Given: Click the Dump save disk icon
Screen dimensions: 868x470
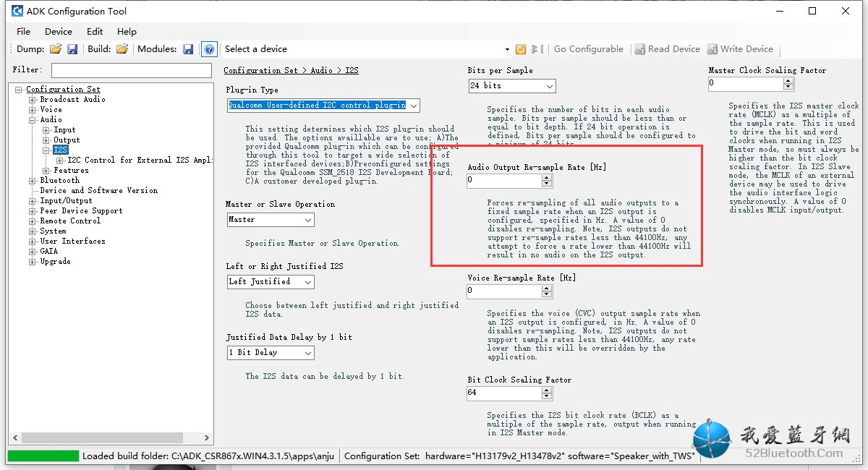Looking at the screenshot, I should pos(72,49).
